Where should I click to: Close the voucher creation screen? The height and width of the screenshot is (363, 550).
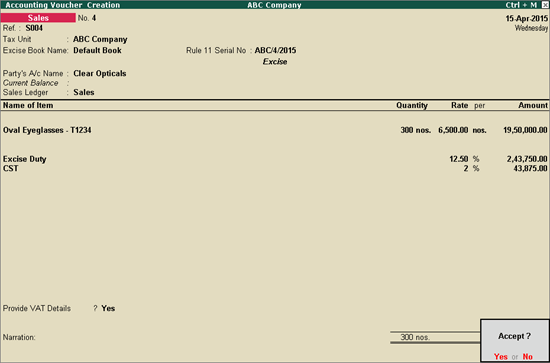click(x=544, y=5)
